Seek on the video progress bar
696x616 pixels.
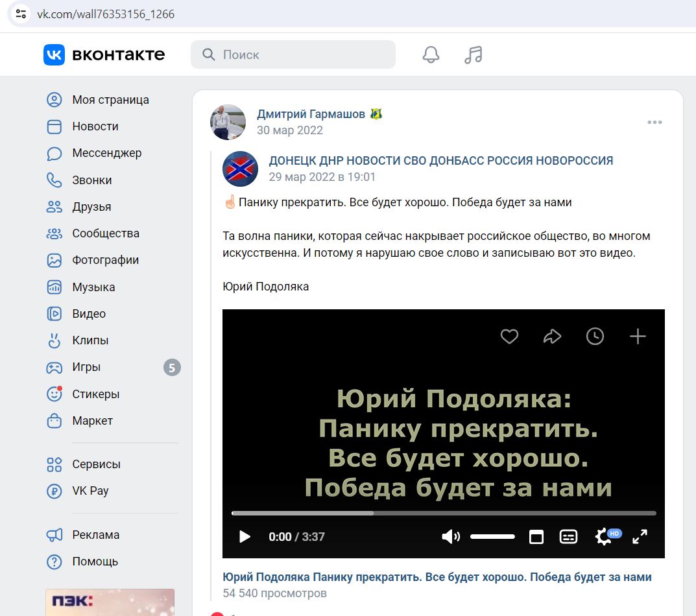pyautogui.click(x=444, y=513)
